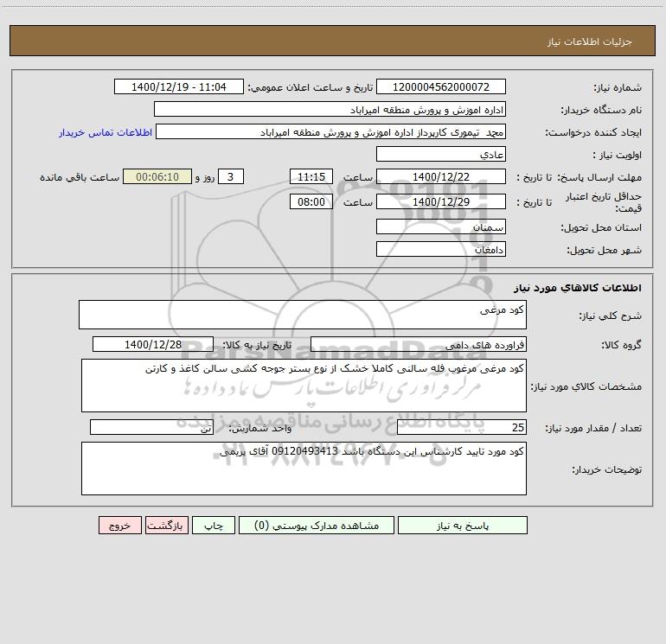Viewport: 666px width, 644px height.
Task: Click label 'توضیحات خریدار:'
Action: 606,469
